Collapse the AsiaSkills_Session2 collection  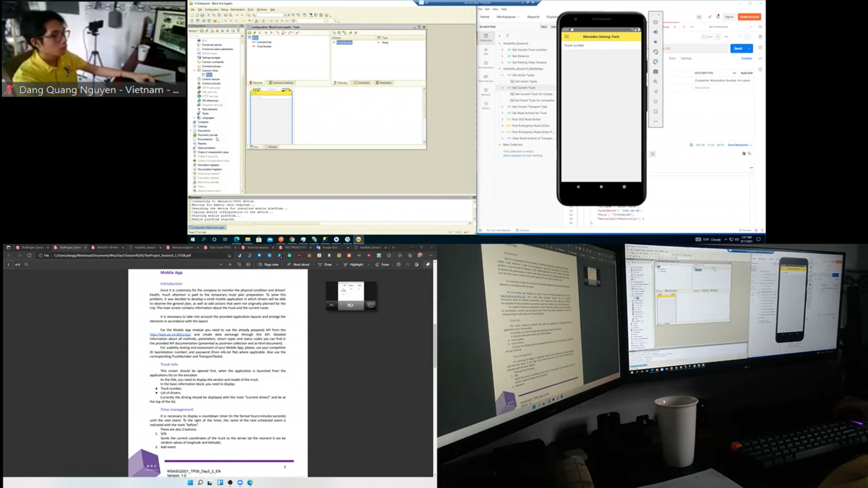coord(500,43)
